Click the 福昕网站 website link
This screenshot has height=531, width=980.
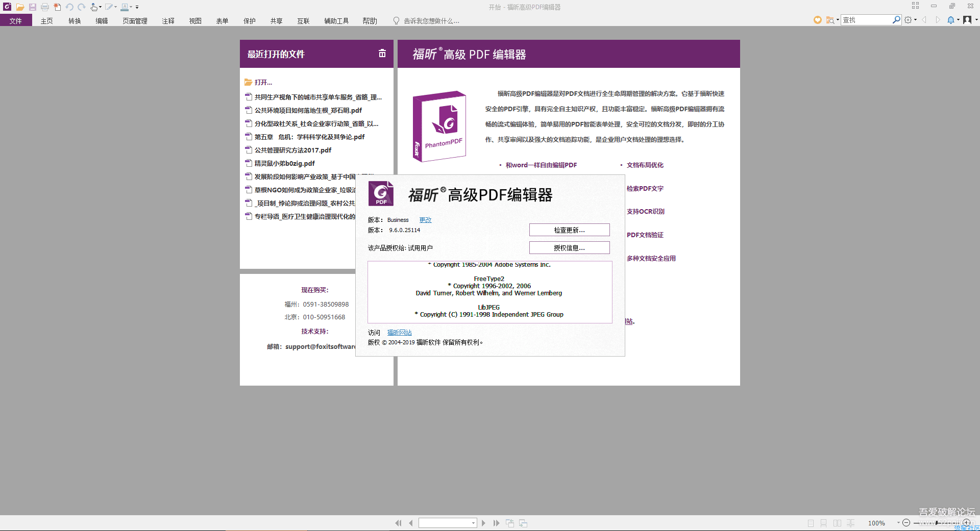[399, 333]
